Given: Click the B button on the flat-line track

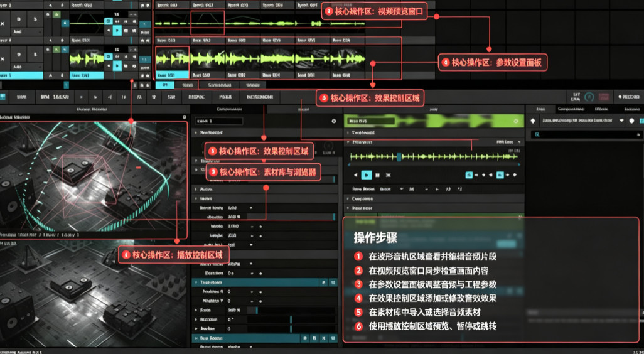Looking at the screenshot, I should [x=18, y=19].
